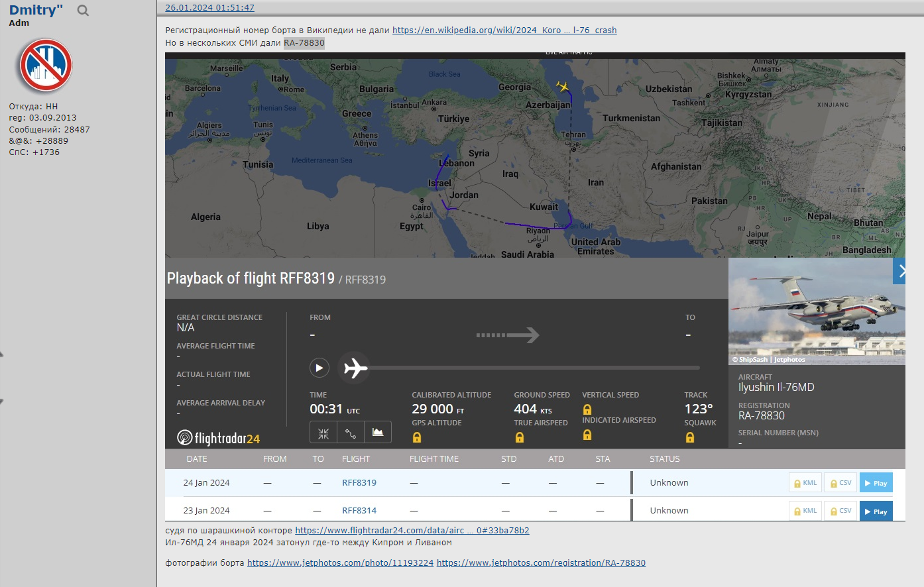Image resolution: width=924 pixels, height=587 pixels.
Task: Open flight RFF8319 link in the table
Action: point(359,483)
